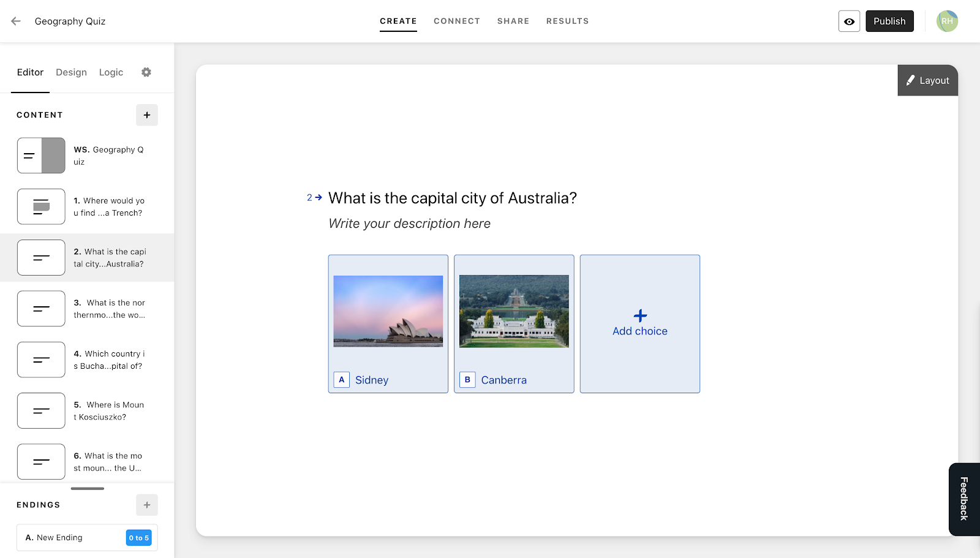Click the description placeholder text
The image size is (980, 558).
pos(409,224)
